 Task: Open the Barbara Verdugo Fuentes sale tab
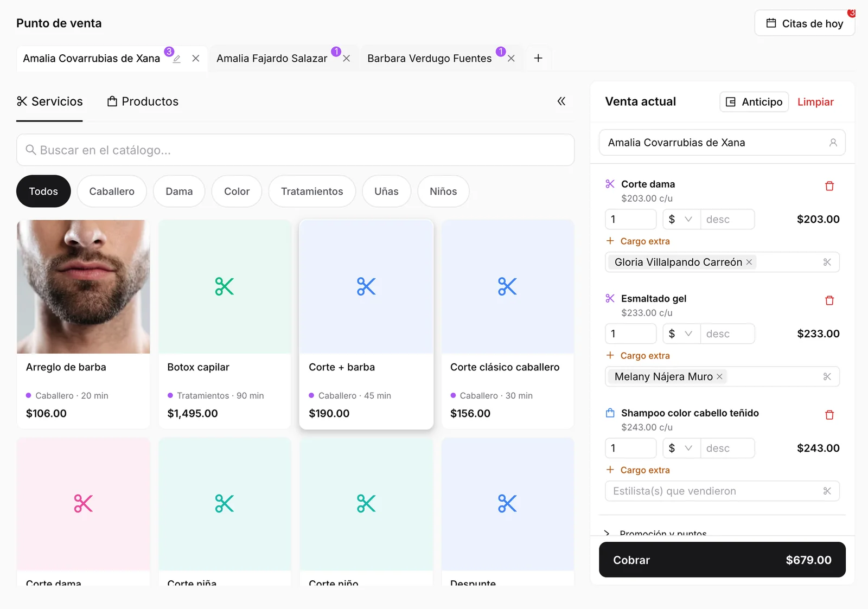(429, 59)
